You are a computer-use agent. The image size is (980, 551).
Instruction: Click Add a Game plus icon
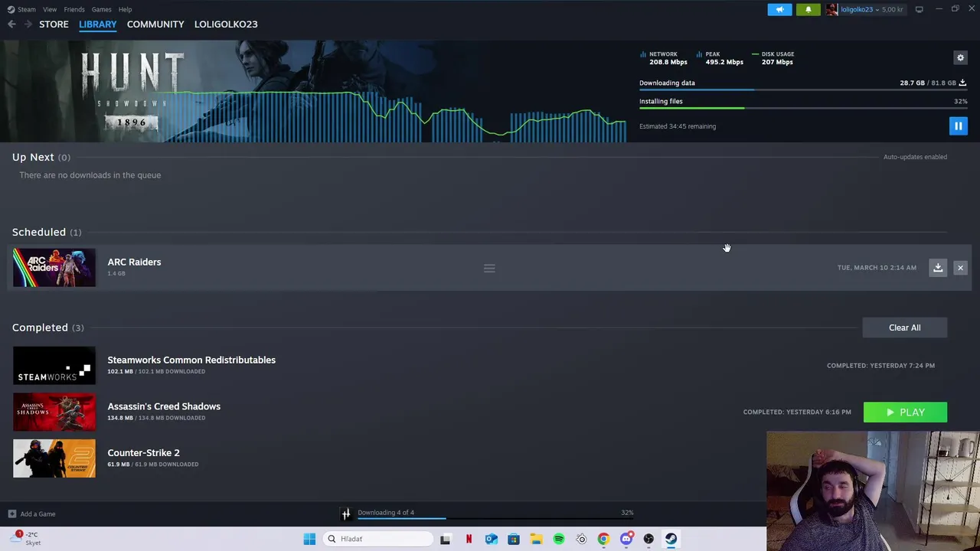[11, 514]
